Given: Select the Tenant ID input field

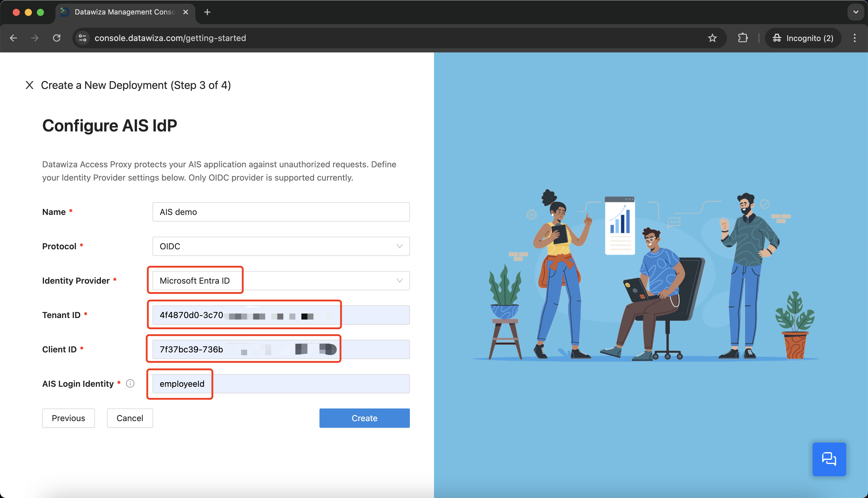Looking at the screenshot, I should pyautogui.click(x=280, y=315).
